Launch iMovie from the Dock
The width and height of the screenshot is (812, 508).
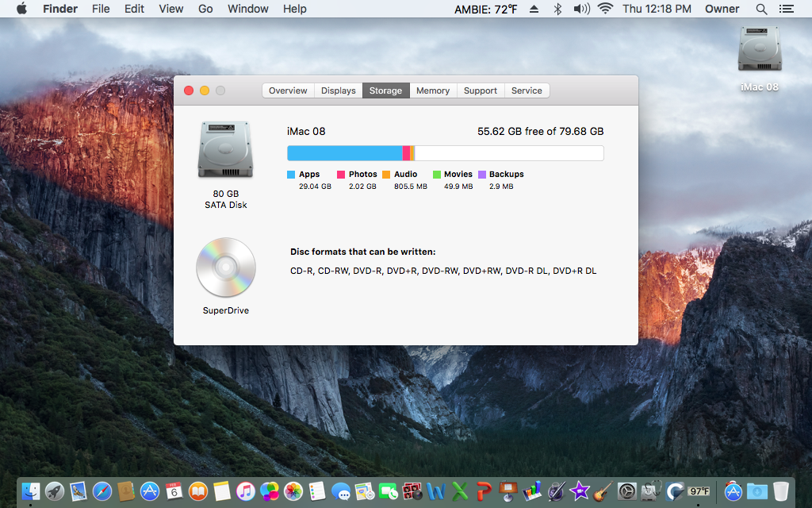580,491
